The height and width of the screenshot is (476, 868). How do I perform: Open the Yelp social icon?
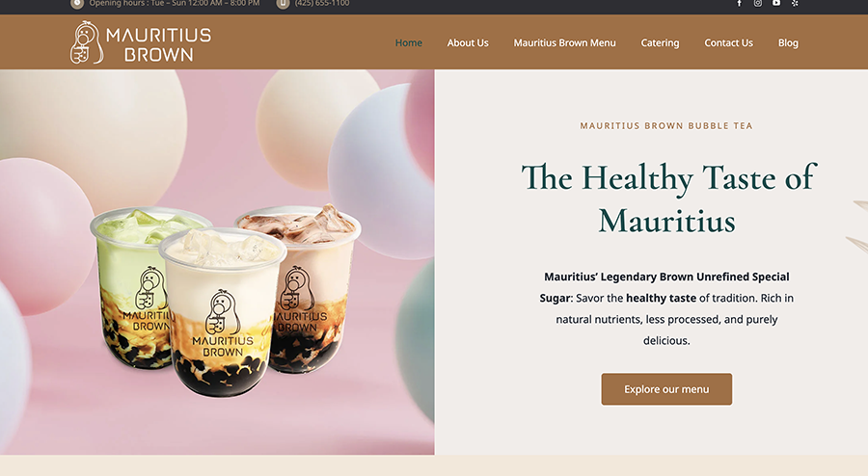pyautogui.click(x=795, y=3)
